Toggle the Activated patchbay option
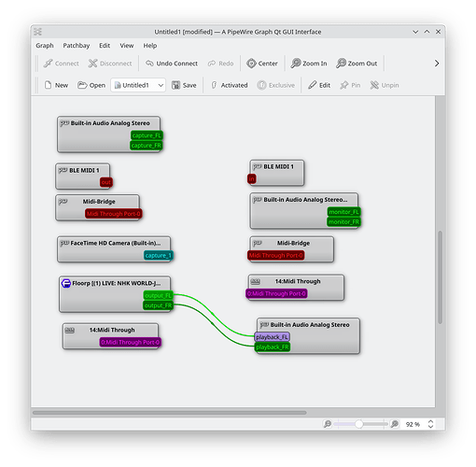This screenshot has width=476, height=467. coord(230,85)
